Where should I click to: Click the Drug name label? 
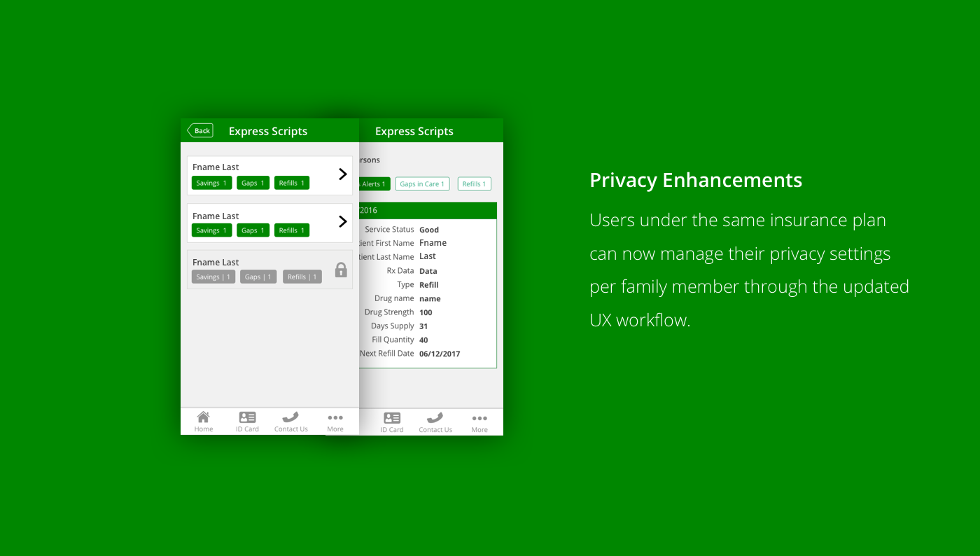click(x=394, y=298)
